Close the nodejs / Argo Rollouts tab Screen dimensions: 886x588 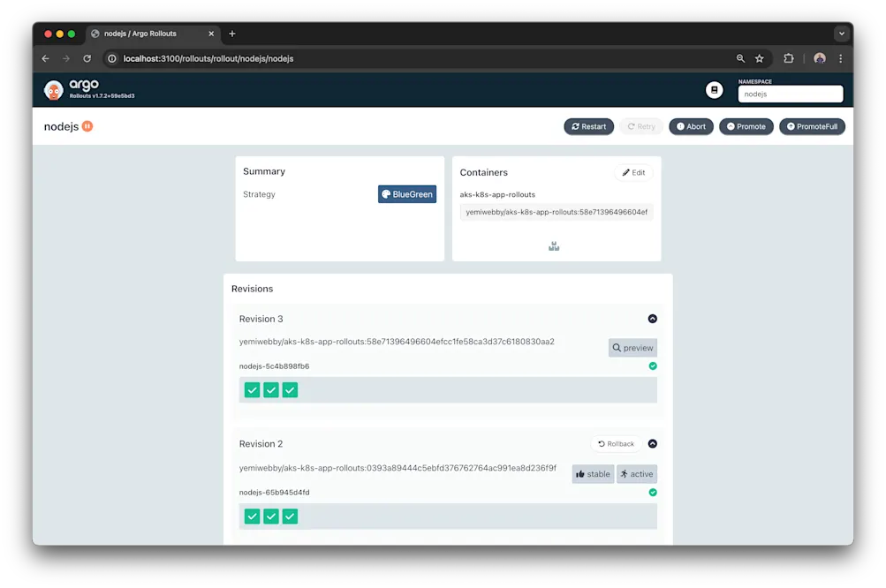211,34
